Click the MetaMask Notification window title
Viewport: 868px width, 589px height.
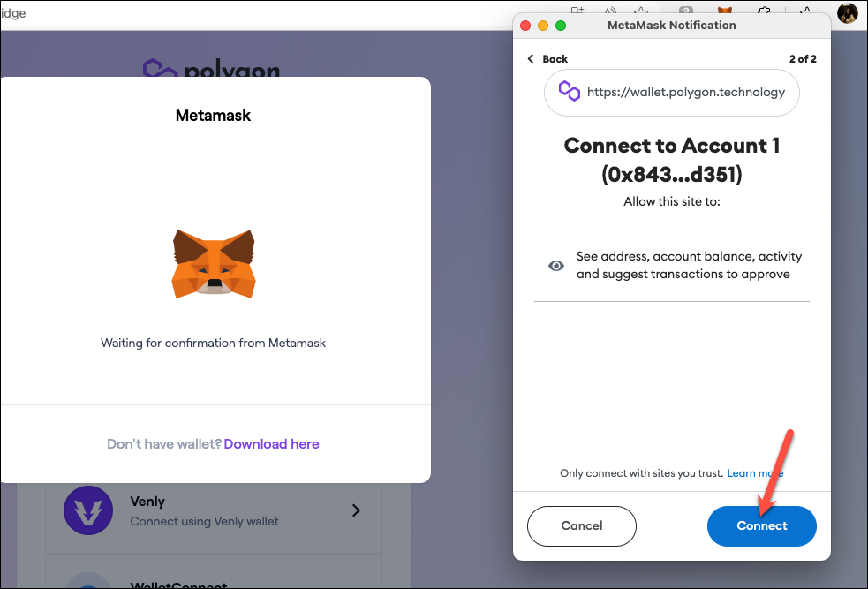[x=671, y=25]
